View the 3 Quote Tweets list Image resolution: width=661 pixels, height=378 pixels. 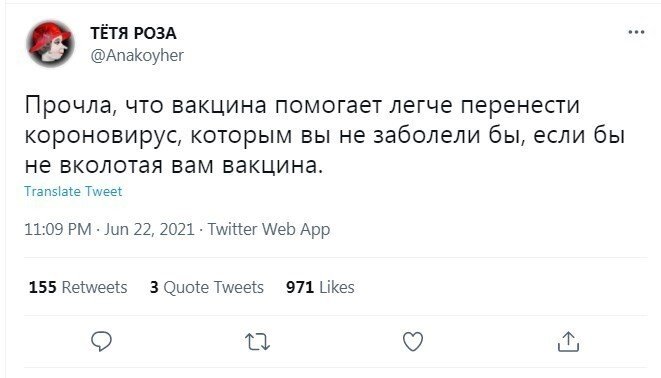click(207, 287)
